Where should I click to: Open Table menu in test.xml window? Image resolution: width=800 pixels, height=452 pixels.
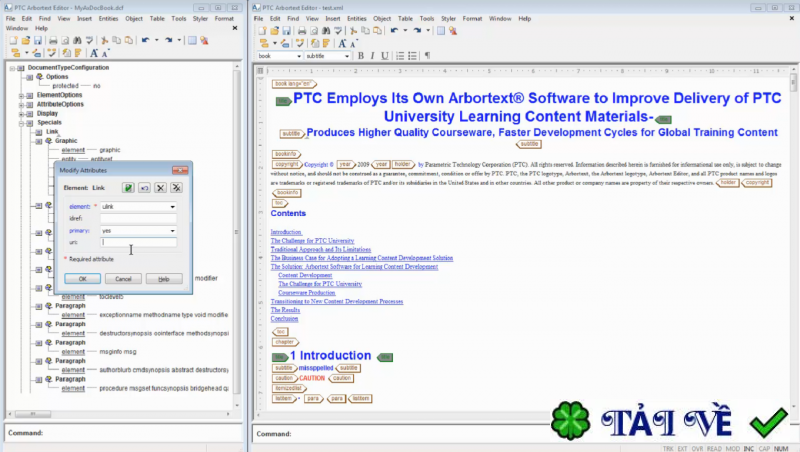[405, 18]
